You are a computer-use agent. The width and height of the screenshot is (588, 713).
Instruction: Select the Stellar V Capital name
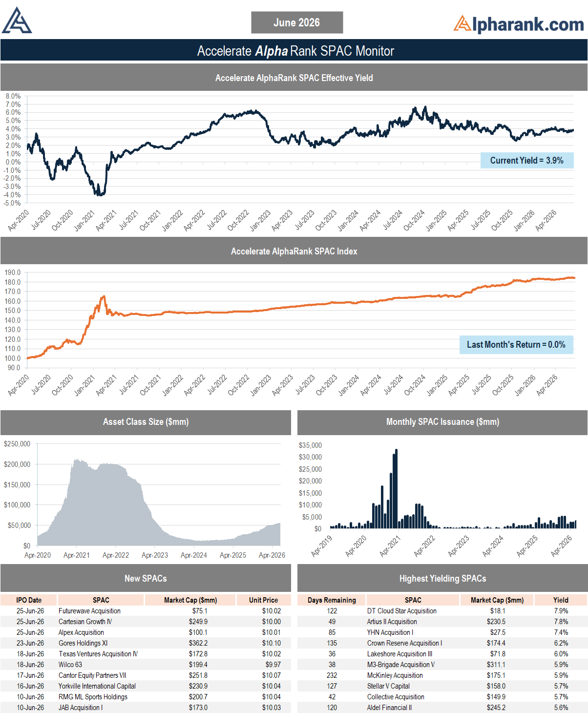pyautogui.click(x=389, y=686)
